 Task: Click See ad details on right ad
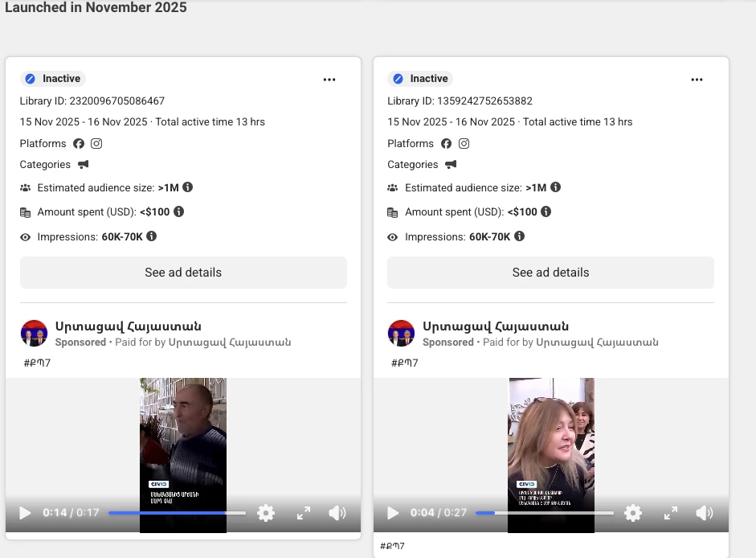(x=550, y=273)
